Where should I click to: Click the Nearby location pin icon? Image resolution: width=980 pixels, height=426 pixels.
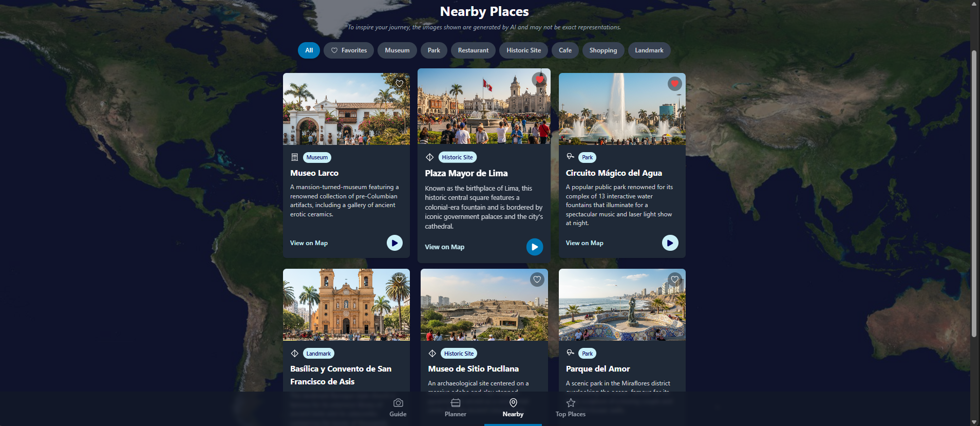pos(513,403)
